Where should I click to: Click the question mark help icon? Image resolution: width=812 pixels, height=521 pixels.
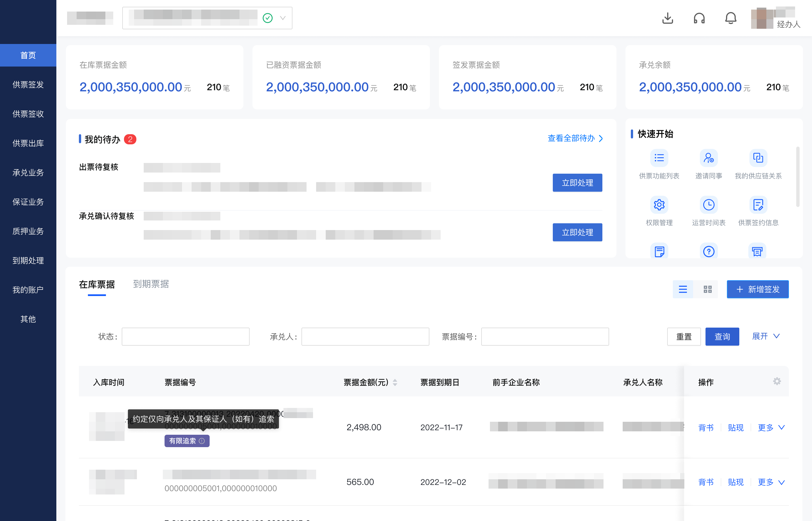(x=709, y=251)
